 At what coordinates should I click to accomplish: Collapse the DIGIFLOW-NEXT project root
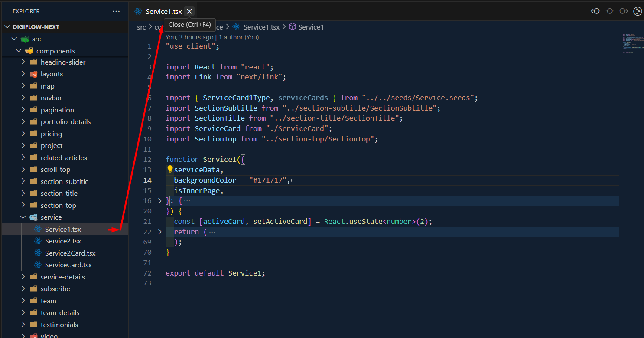click(x=7, y=27)
